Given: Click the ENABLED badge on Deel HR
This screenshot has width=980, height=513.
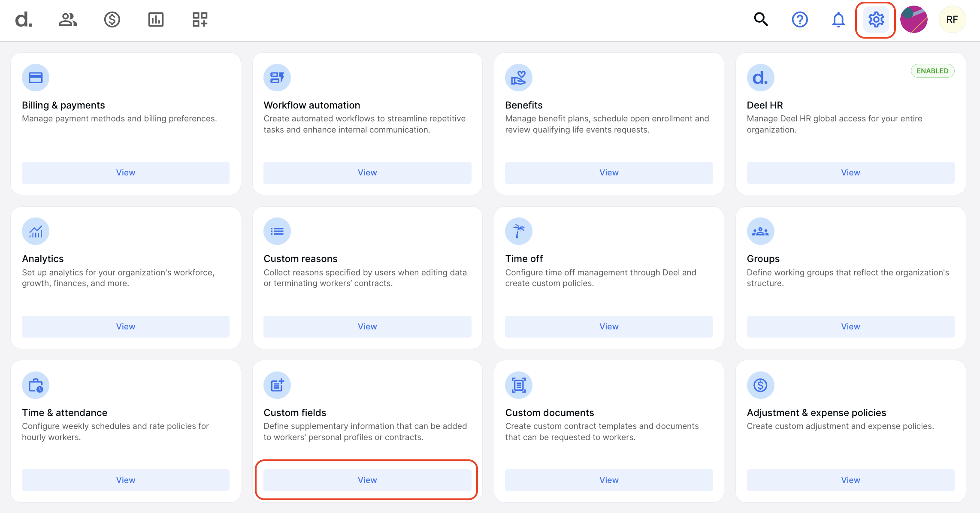Looking at the screenshot, I should [932, 71].
